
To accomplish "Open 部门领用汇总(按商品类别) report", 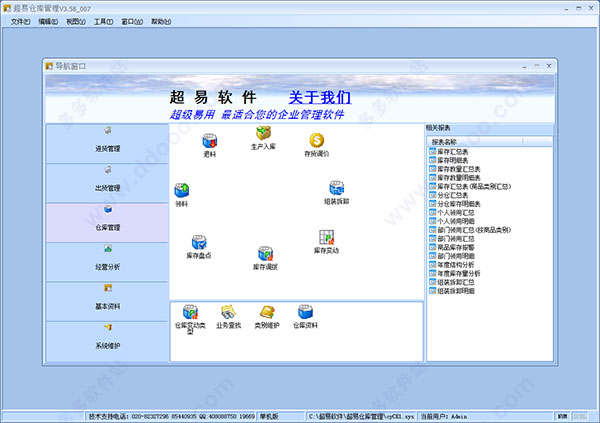I will pos(470,230).
